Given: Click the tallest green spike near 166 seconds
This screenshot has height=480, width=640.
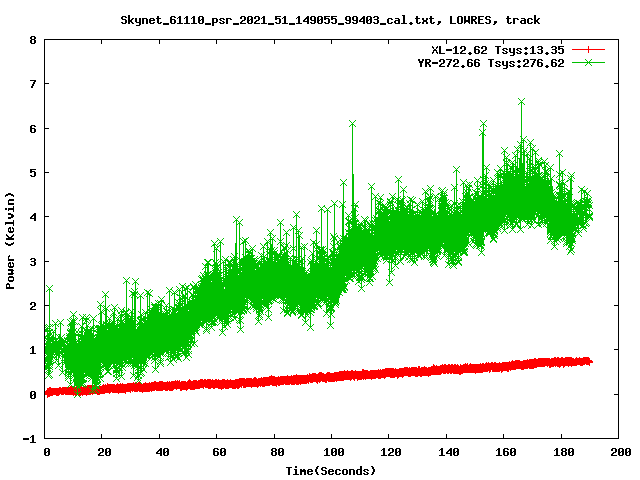Looking at the screenshot, I should [521, 101].
